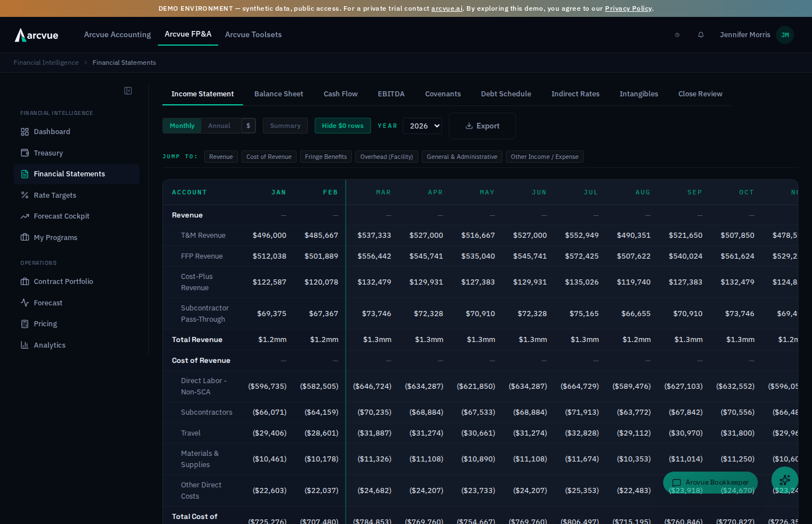Click Financial Intelligence breadcrumb
Image resolution: width=812 pixels, height=524 pixels.
pos(46,63)
